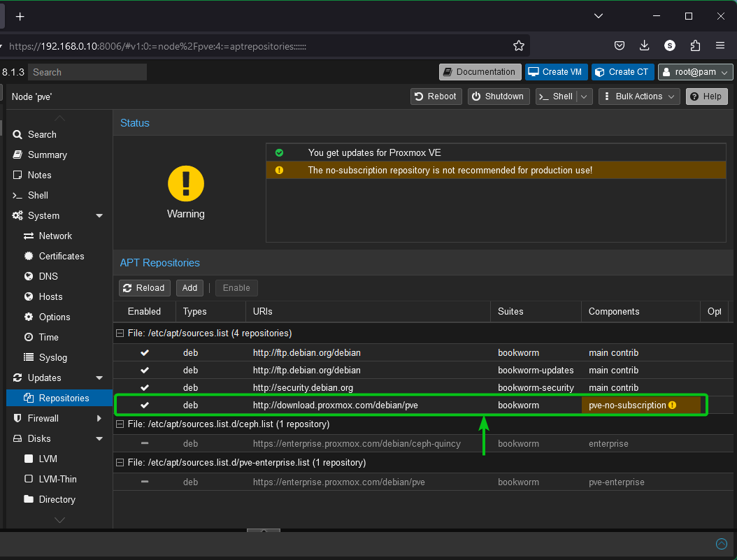Select the pve-enterprise repository row
This screenshot has width=737, height=560.
click(x=423, y=482)
